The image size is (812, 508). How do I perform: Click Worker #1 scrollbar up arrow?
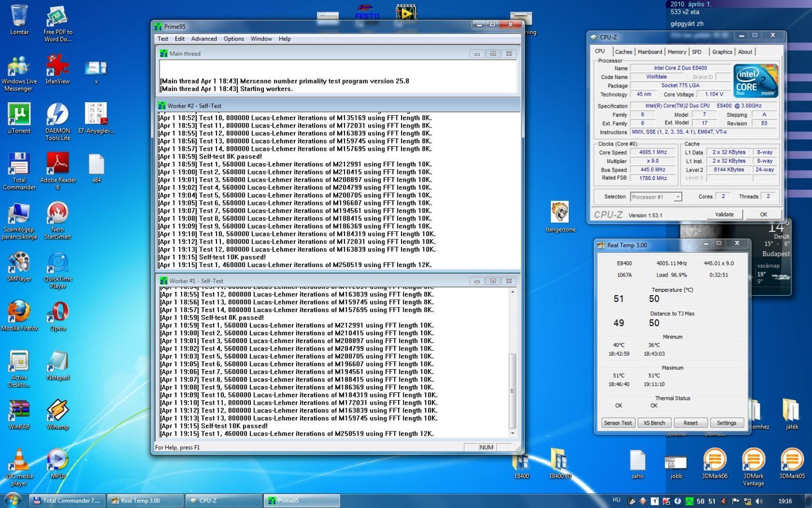pyautogui.click(x=512, y=291)
